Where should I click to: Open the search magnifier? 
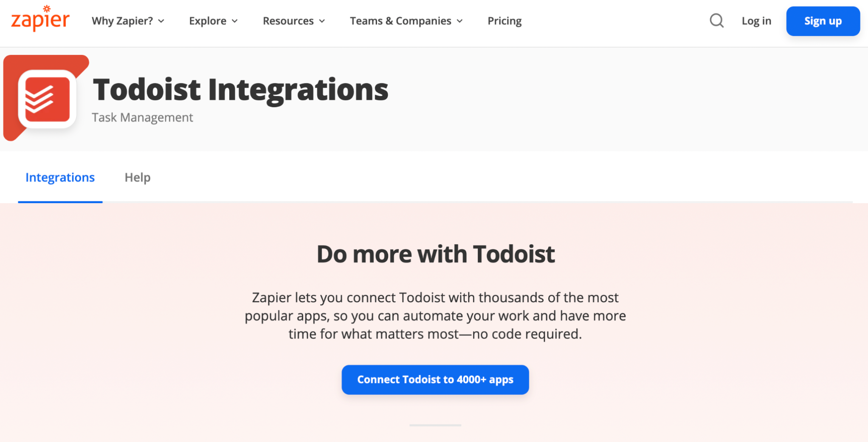pos(716,20)
